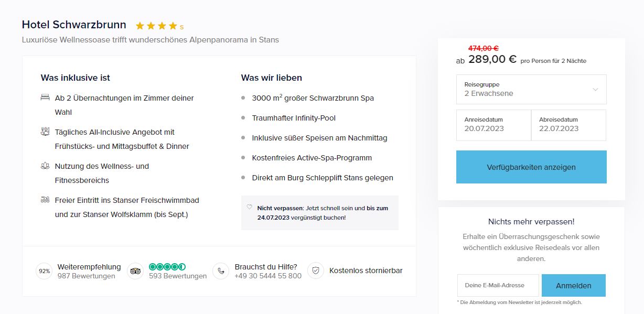This screenshot has width=644, height=314.
Task: Click the 'Was inklusive ist' heading
Action: (76, 78)
